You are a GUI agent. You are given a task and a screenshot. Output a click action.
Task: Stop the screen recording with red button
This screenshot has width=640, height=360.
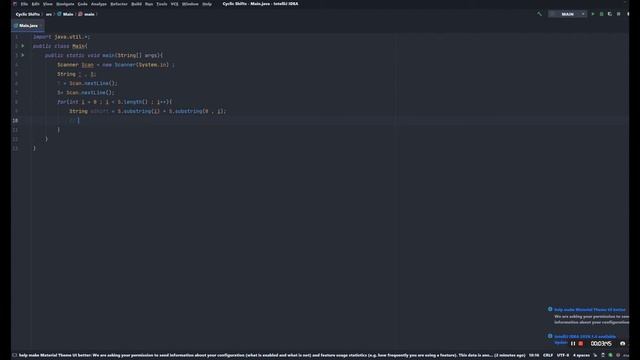581,344
